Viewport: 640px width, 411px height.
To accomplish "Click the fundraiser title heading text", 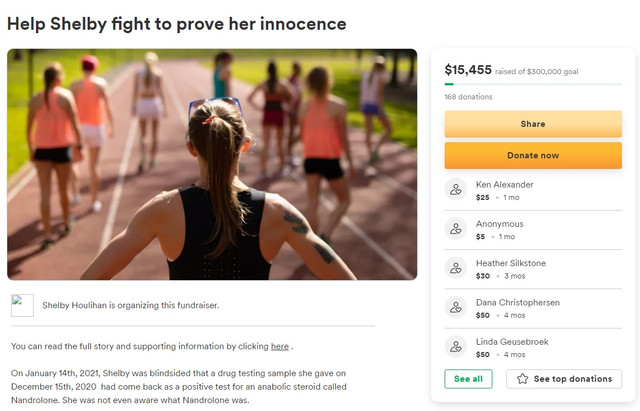I will tap(177, 24).
